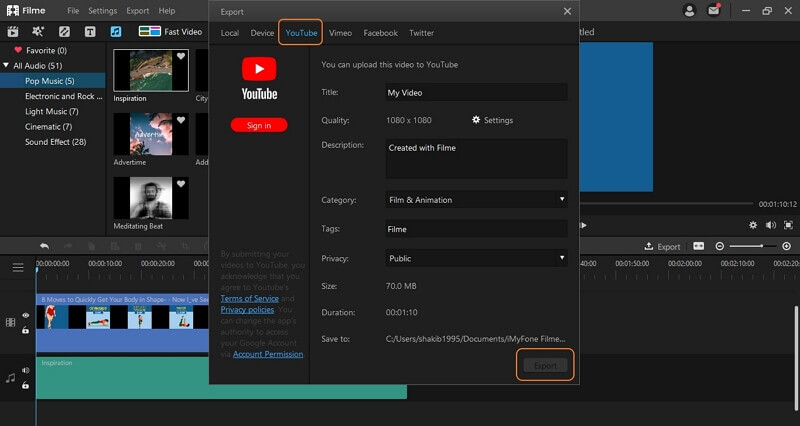Open the Text tab icon
The width and height of the screenshot is (800, 426).
pyautogui.click(x=90, y=32)
